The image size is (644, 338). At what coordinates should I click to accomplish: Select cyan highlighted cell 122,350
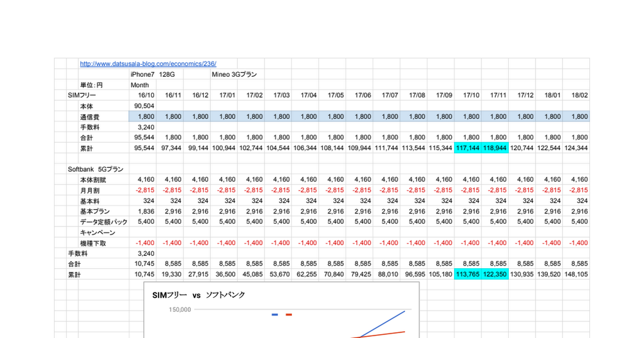pos(494,274)
